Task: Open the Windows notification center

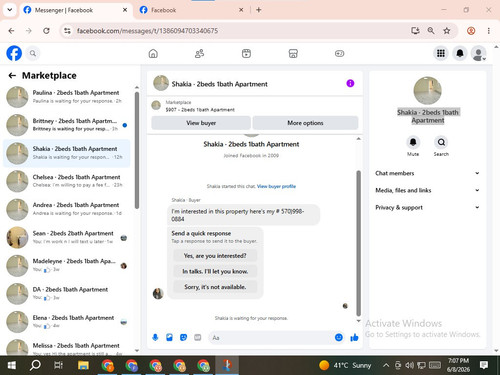Action: [x=484, y=365]
